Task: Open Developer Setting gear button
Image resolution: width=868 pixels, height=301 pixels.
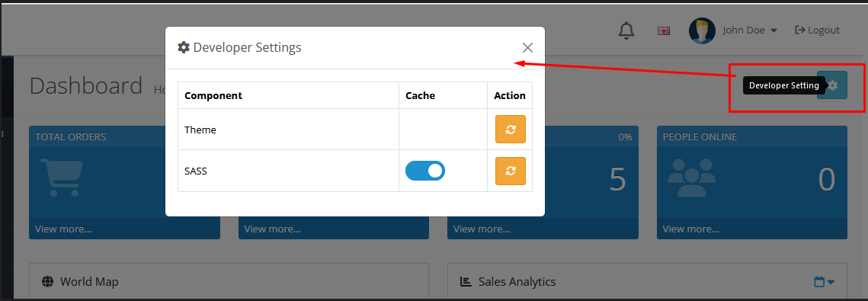Action: (832, 85)
